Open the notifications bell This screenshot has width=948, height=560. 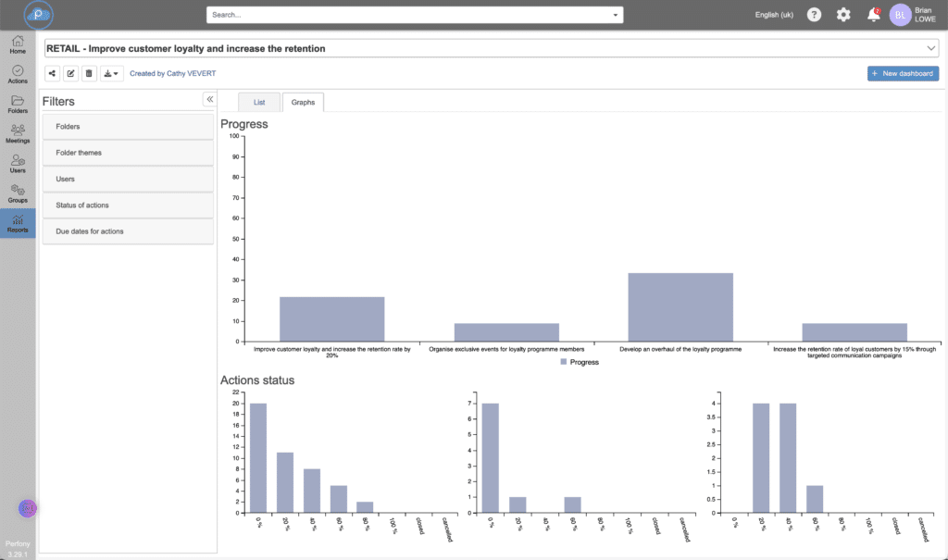[872, 15]
